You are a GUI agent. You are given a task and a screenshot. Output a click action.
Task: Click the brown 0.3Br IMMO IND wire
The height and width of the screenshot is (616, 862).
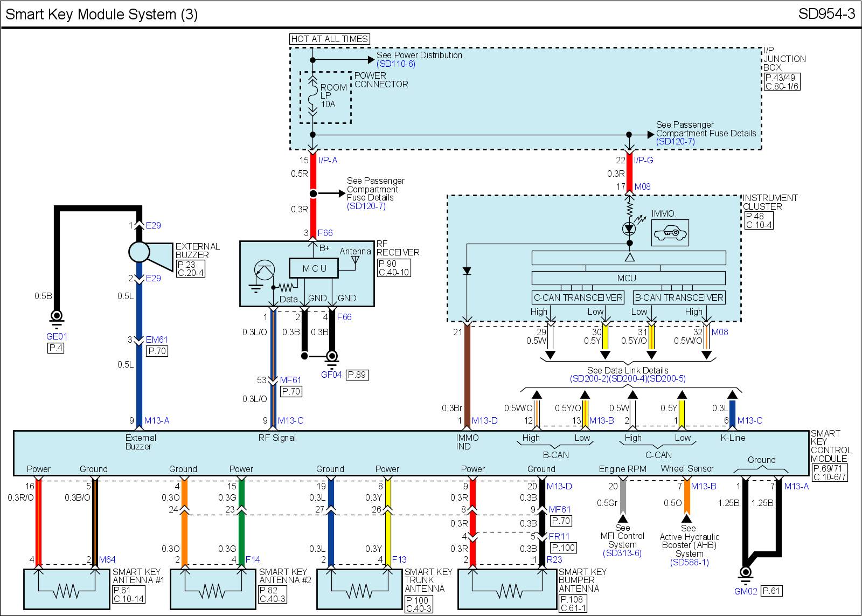(x=467, y=372)
